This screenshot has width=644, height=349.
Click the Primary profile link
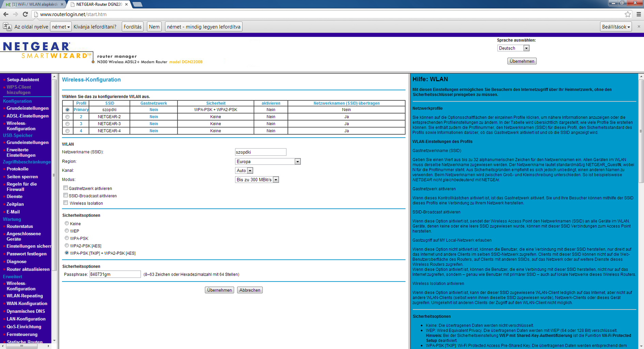pos(81,110)
